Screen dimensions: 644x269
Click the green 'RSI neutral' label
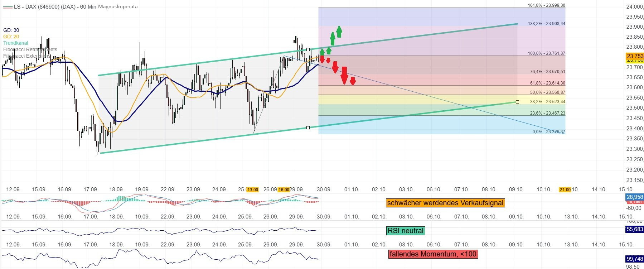coord(405,231)
